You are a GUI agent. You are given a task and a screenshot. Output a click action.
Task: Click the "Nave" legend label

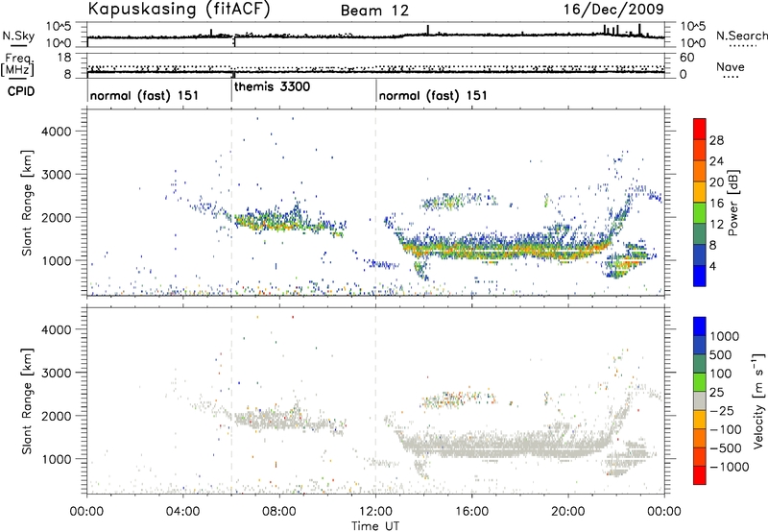731,66
